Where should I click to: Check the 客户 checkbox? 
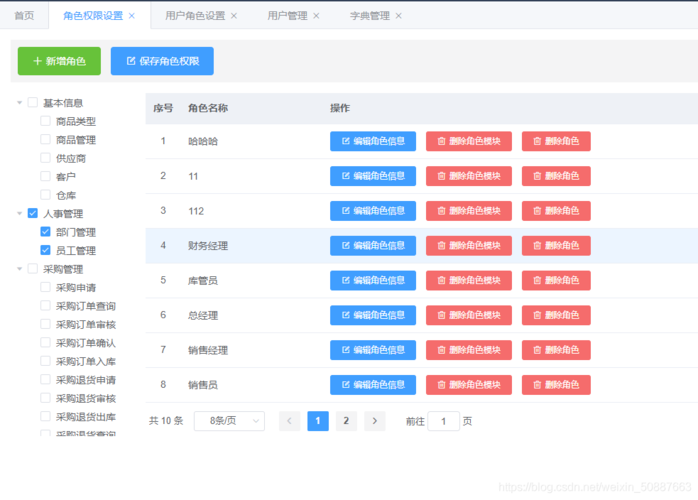[45, 176]
